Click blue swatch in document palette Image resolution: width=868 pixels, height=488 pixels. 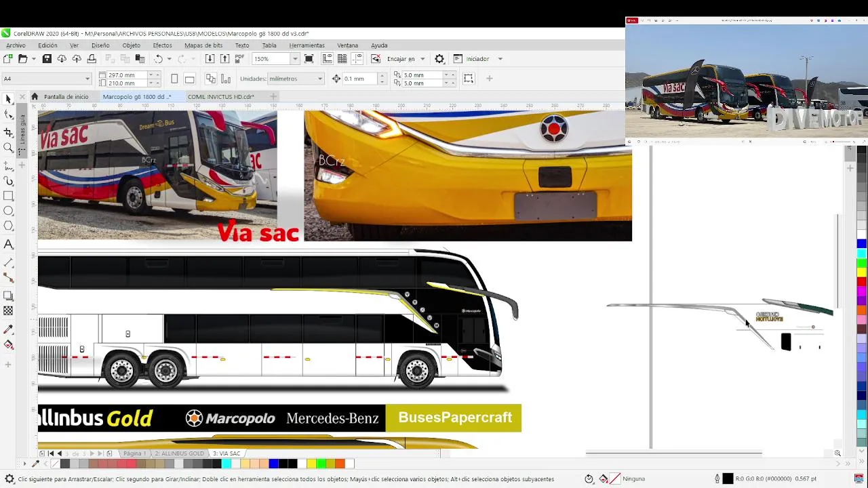click(273, 464)
